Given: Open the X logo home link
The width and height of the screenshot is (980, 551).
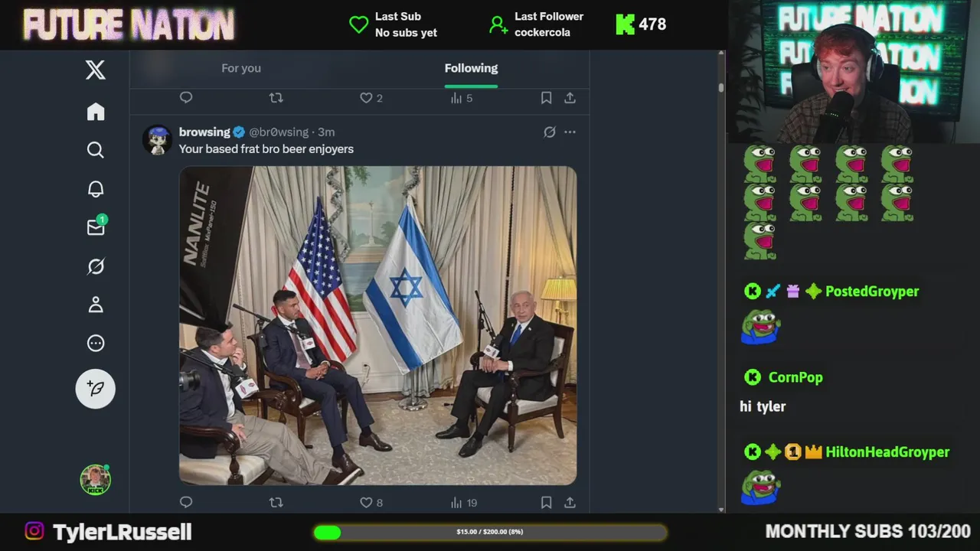Looking at the screenshot, I should (96, 70).
